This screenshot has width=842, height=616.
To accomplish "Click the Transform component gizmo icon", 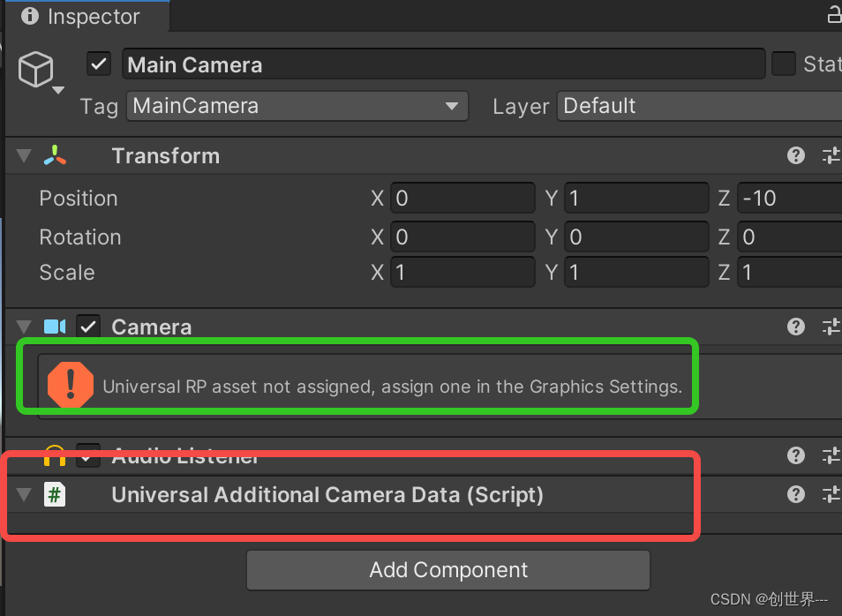I will pos(55,155).
